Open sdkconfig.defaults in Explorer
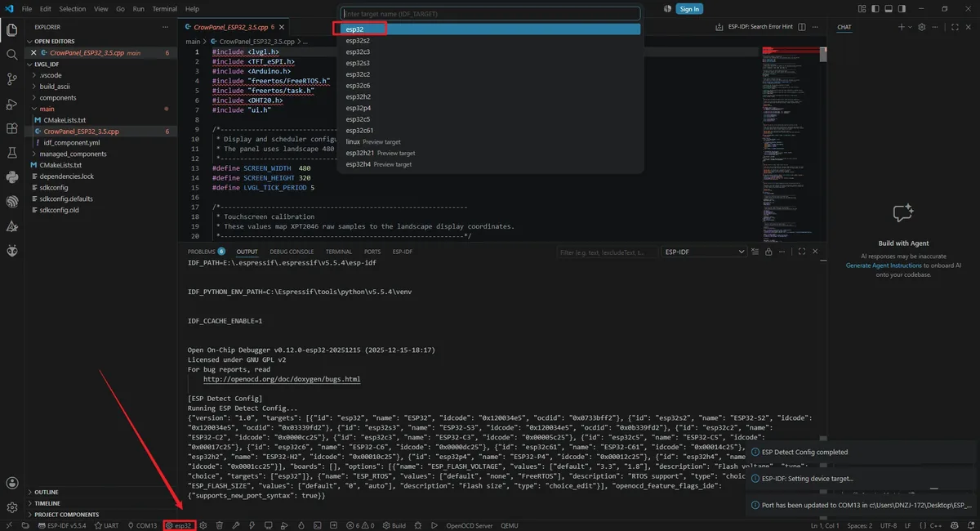 65,199
